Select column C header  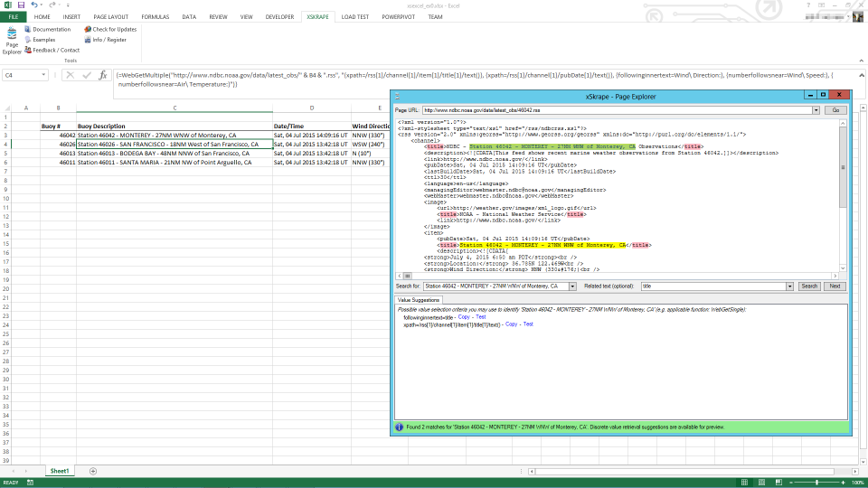tap(175, 108)
